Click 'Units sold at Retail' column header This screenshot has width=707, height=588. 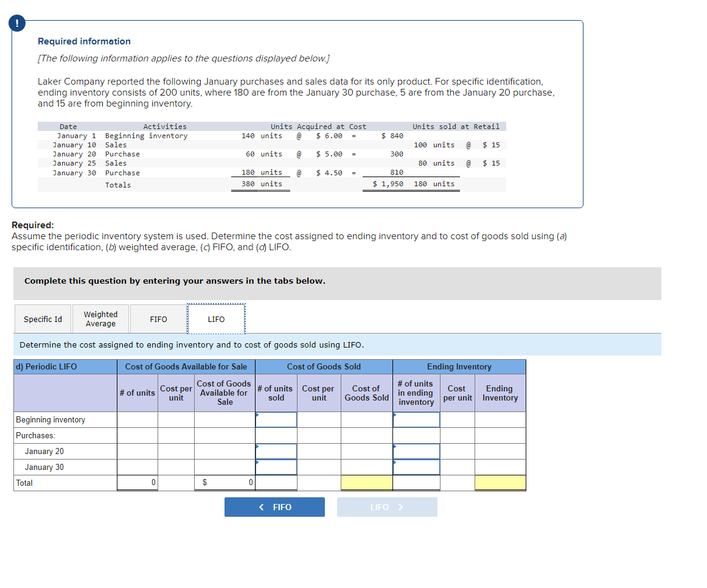(456, 127)
